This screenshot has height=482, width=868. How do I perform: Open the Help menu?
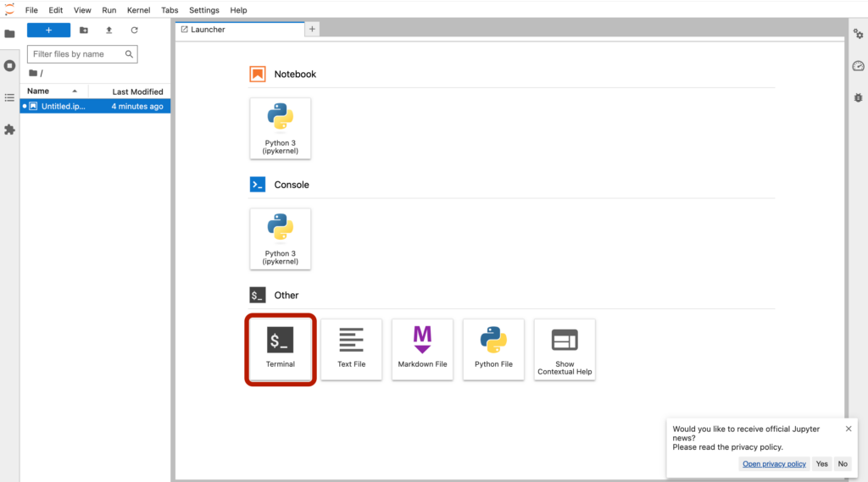point(238,10)
